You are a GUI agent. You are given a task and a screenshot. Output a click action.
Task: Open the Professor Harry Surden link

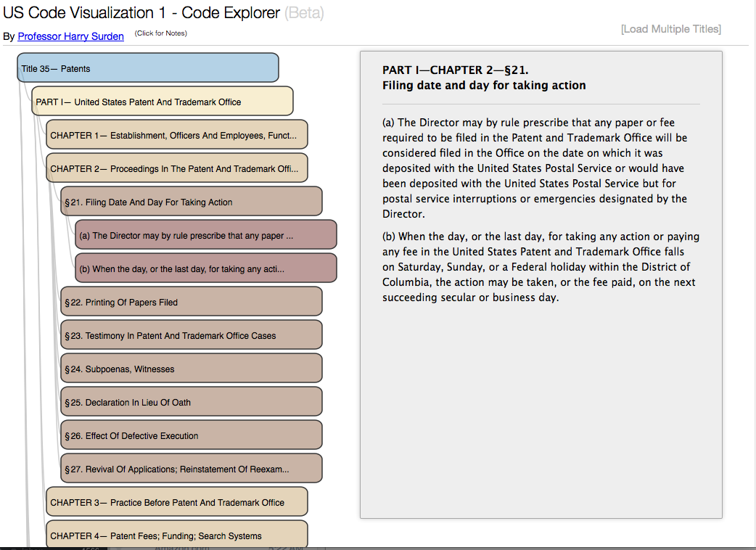coord(70,36)
